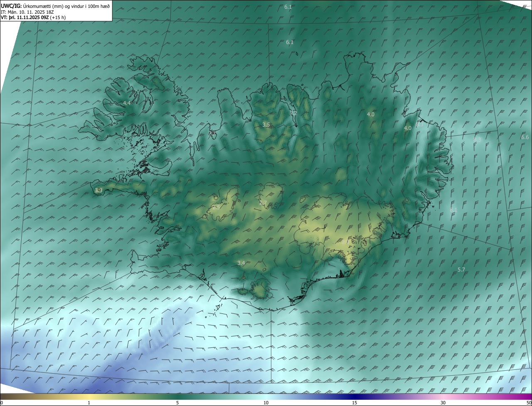Click the 3.4 value label in south Iceland

pos(241,263)
